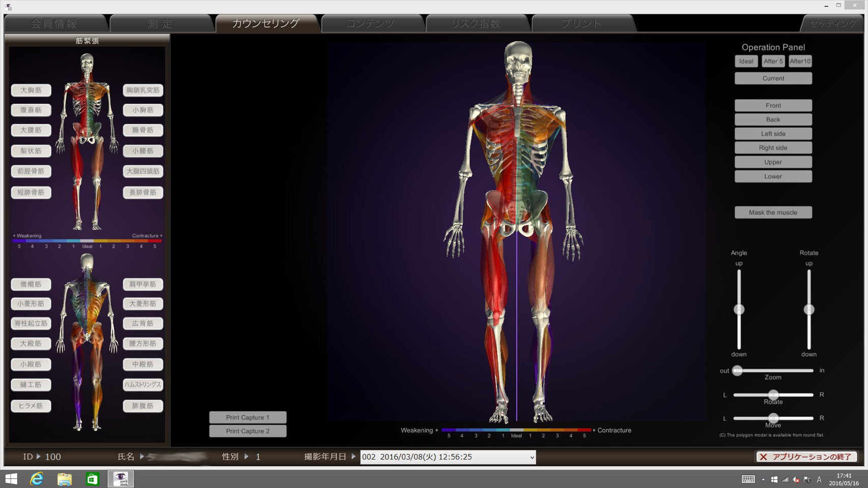The image size is (868, 488).
Task: Open the リスク指数 tab
Action: pyautogui.click(x=475, y=23)
